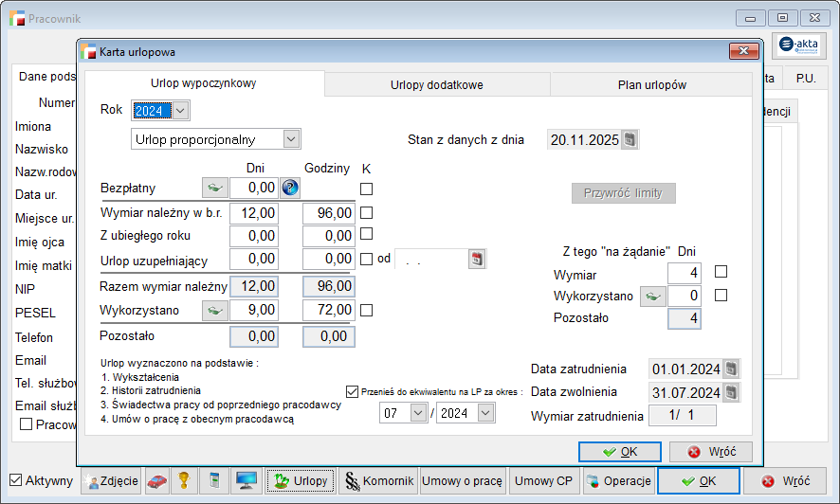Screen dimensions: 840x504
Task: Switch to Urlopy dodatkowe tab
Action: pyautogui.click(x=436, y=84)
